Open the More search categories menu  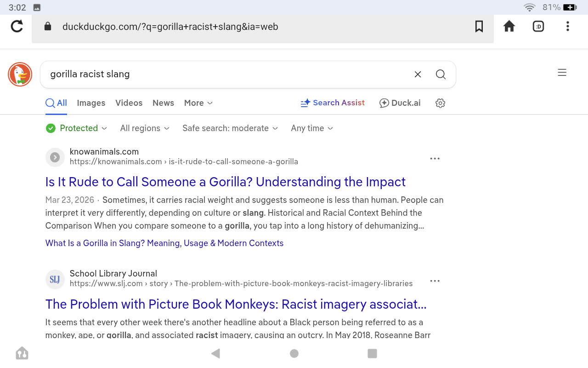pyautogui.click(x=198, y=103)
